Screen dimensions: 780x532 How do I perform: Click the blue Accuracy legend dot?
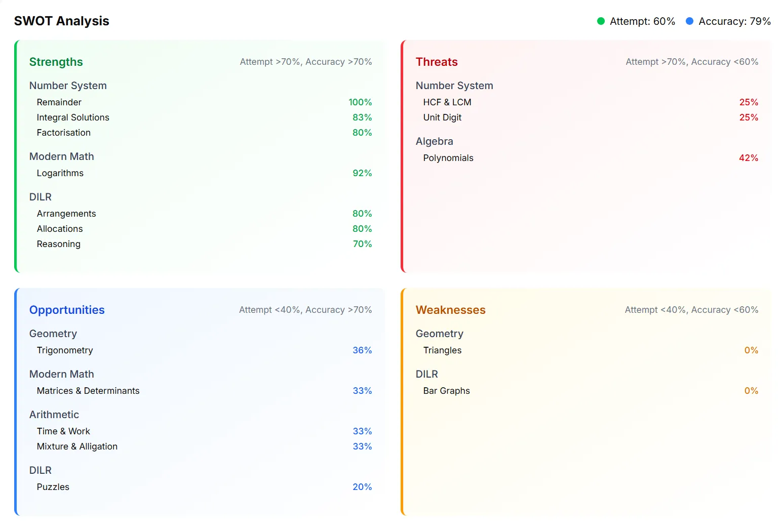tap(689, 21)
